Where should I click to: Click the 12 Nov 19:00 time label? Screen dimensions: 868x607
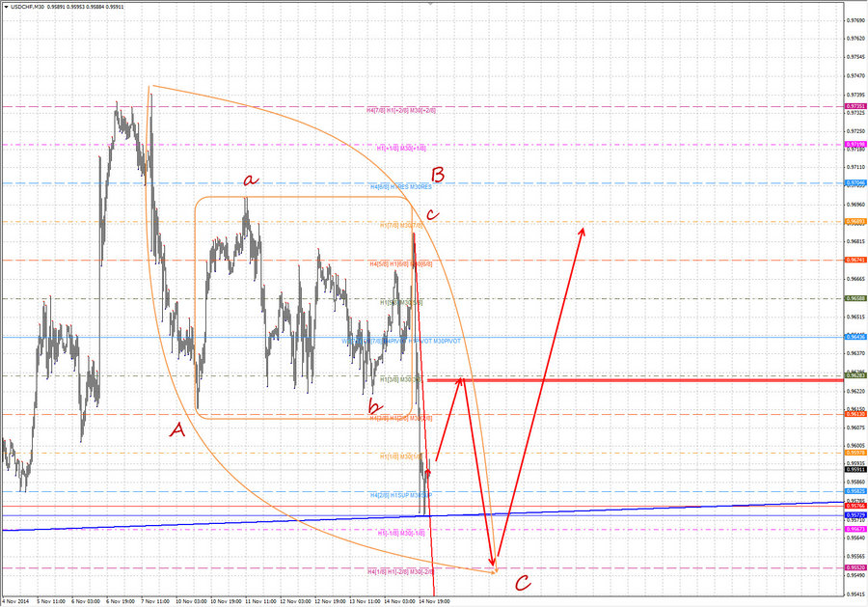(x=330, y=601)
